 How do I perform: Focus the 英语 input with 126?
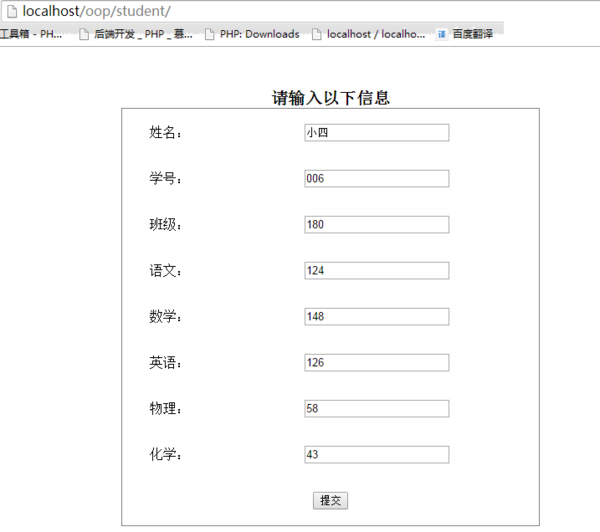377,362
